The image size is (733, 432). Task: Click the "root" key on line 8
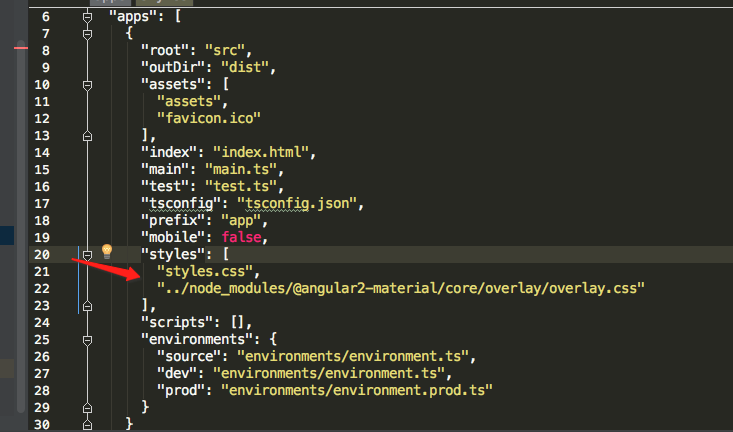165,50
